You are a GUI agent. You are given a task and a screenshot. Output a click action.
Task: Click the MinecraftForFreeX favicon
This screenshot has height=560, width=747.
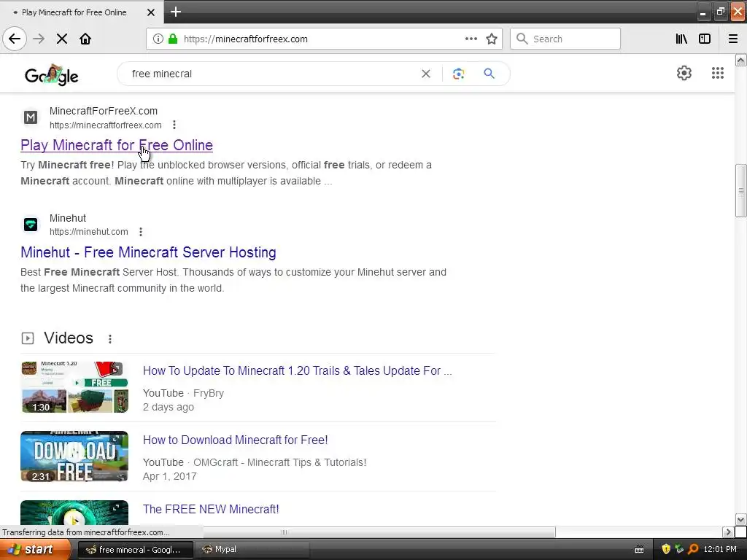coord(31,117)
